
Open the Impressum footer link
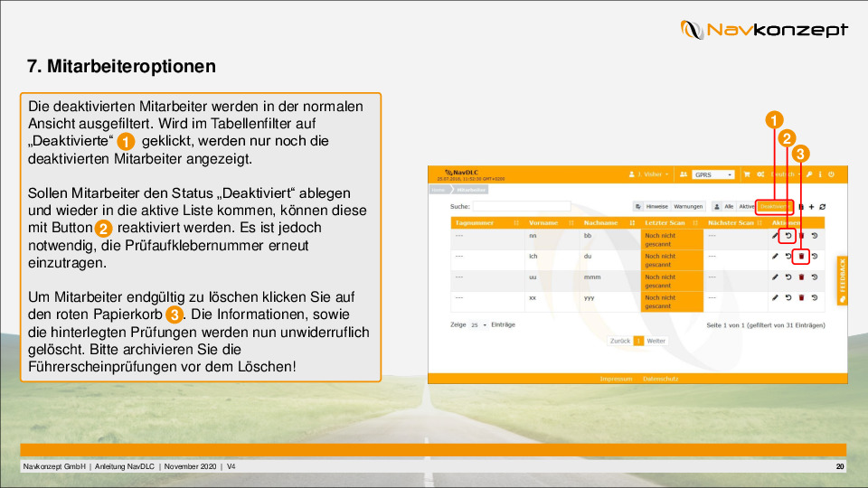[616, 379]
